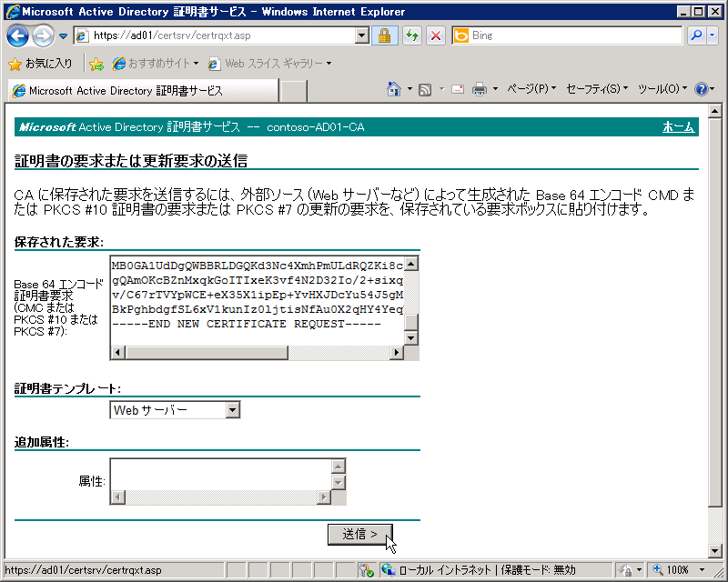Click the Refresh page icon

(x=412, y=35)
